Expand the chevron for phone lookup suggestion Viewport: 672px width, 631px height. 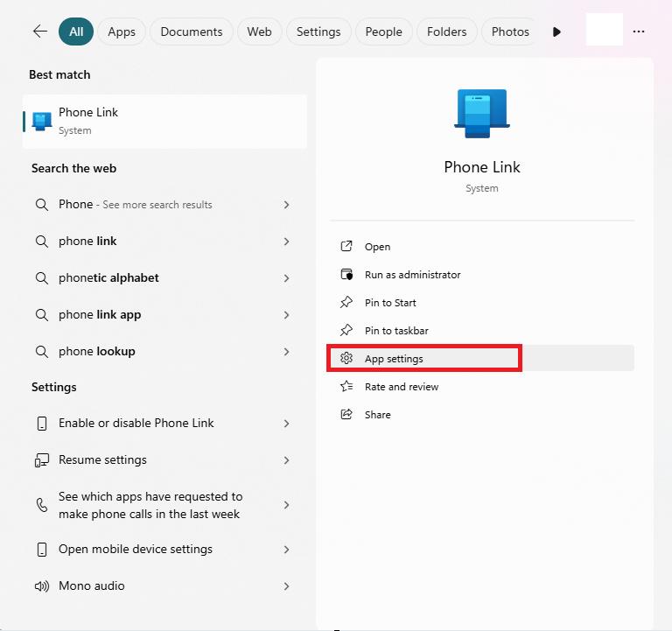pos(286,352)
